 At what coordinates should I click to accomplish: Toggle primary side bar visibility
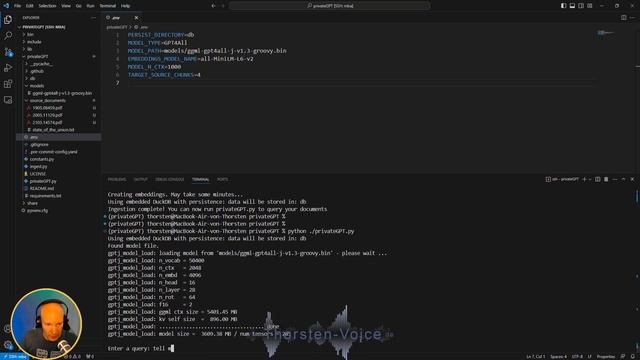pyautogui.click(x=563, y=6)
